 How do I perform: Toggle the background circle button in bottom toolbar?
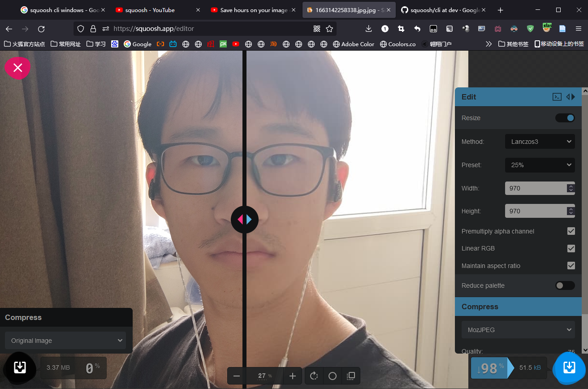coord(333,376)
